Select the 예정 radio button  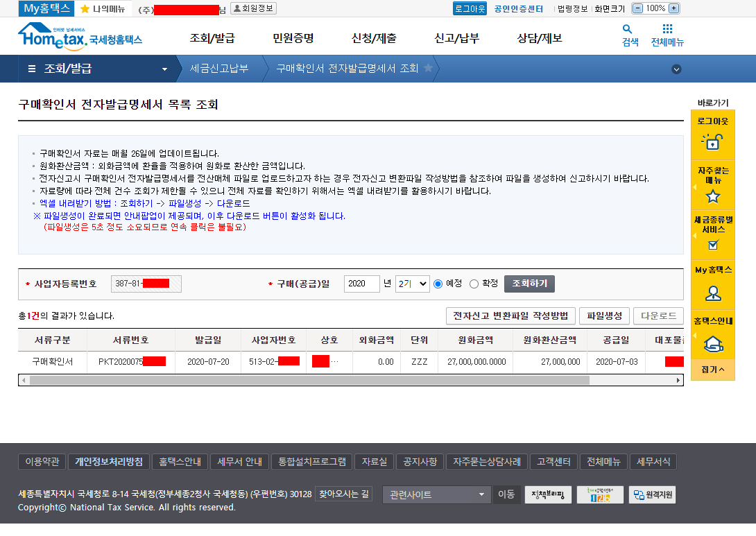[x=438, y=284]
